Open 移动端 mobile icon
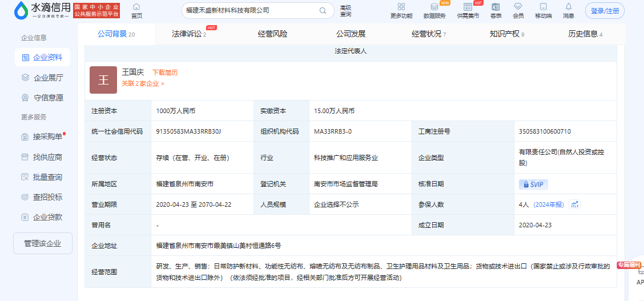The image size is (644, 301). [543, 7]
